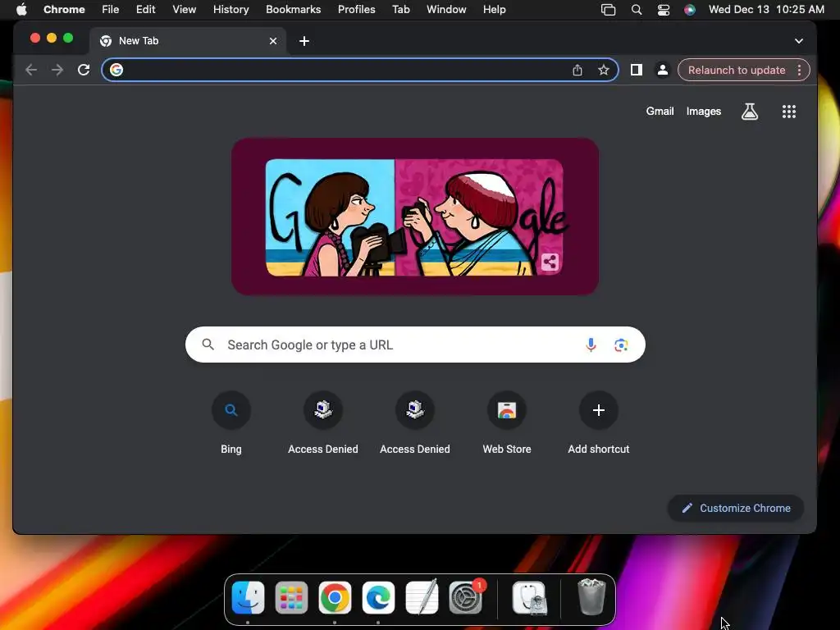Image resolution: width=840 pixels, height=630 pixels.
Task: Bookmark this tab with the star icon
Action: [x=603, y=70]
